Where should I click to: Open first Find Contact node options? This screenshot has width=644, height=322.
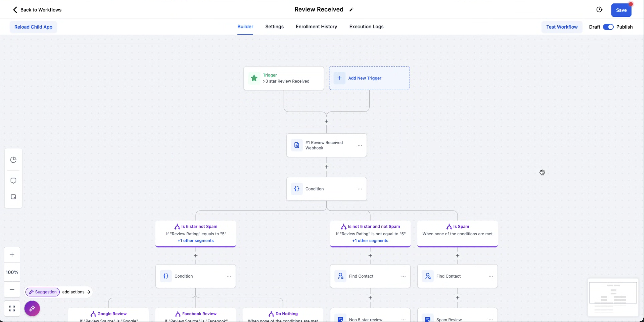403,276
